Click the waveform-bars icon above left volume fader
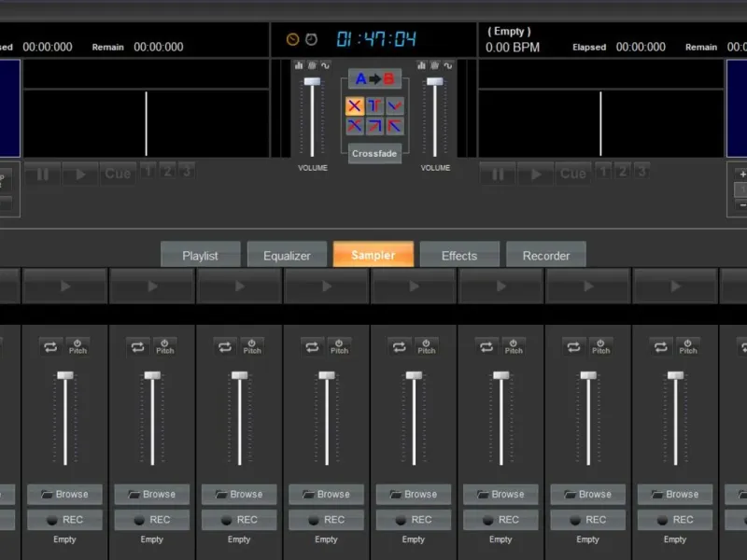This screenshot has height=560, width=747. tap(312, 65)
